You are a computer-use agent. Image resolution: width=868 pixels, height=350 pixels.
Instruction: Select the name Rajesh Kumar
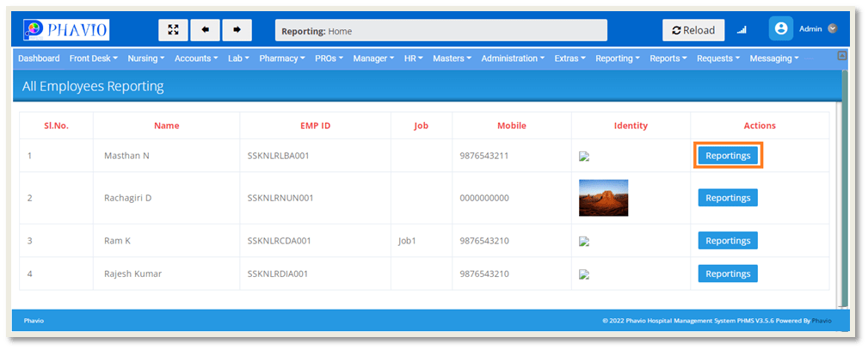click(132, 273)
